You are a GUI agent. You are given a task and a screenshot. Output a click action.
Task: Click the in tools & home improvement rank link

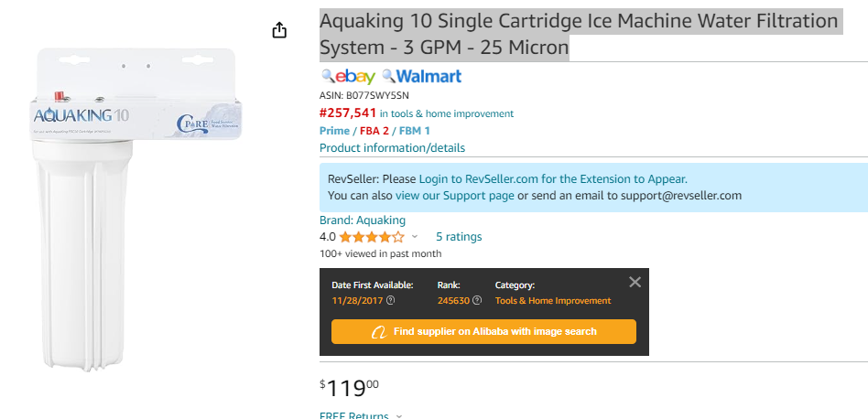click(x=447, y=113)
